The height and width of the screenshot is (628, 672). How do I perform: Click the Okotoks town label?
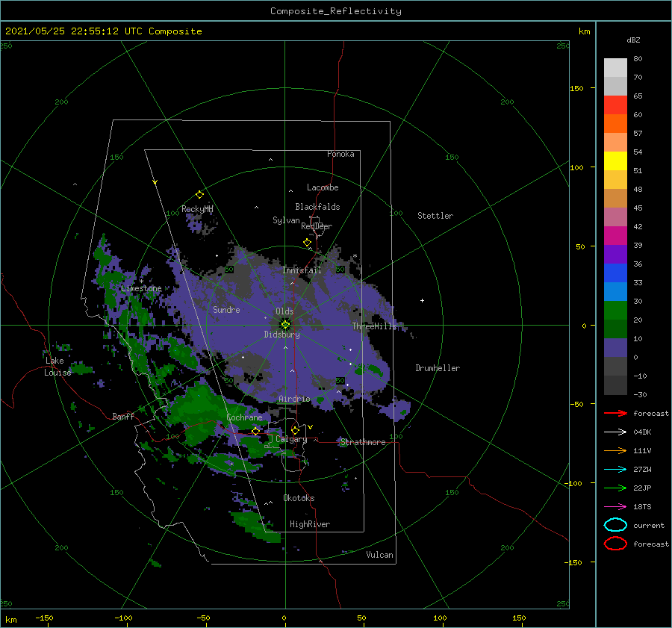coord(299,497)
